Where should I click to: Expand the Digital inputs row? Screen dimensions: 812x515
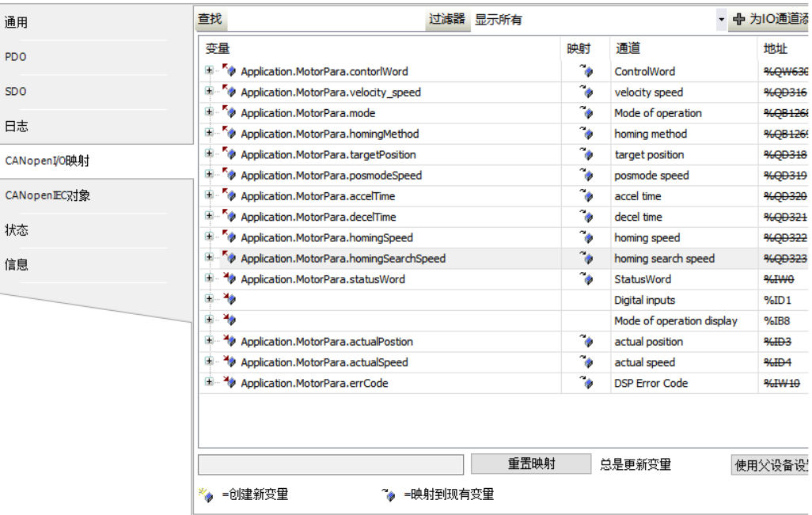point(208,299)
